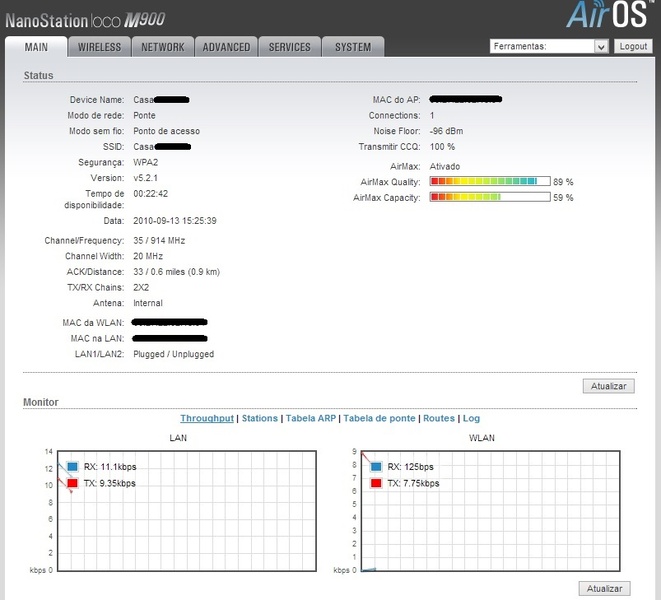Image resolution: width=661 pixels, height=600 pixels.
Task: Click the red LAN TX legend square
Action: (73, 483)
